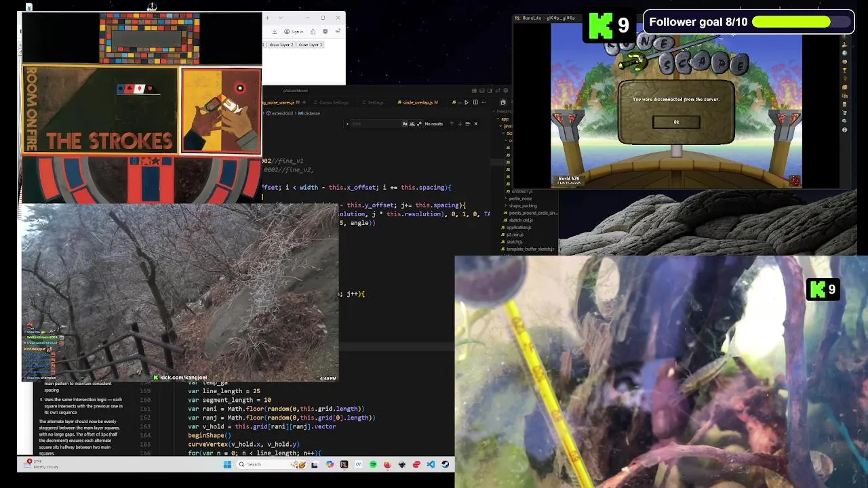Open the browser hamburger menu
The image size is (868, 488).
[x=338, y=31]
